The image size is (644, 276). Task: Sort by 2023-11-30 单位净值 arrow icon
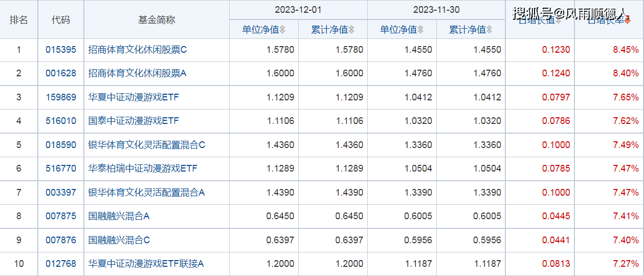[x=420, y=30]
